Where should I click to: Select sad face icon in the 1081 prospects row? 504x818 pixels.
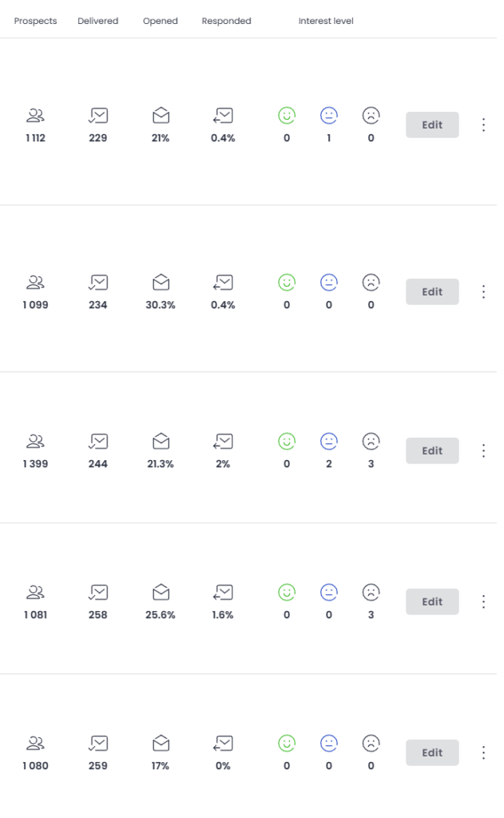pos(371,592)
